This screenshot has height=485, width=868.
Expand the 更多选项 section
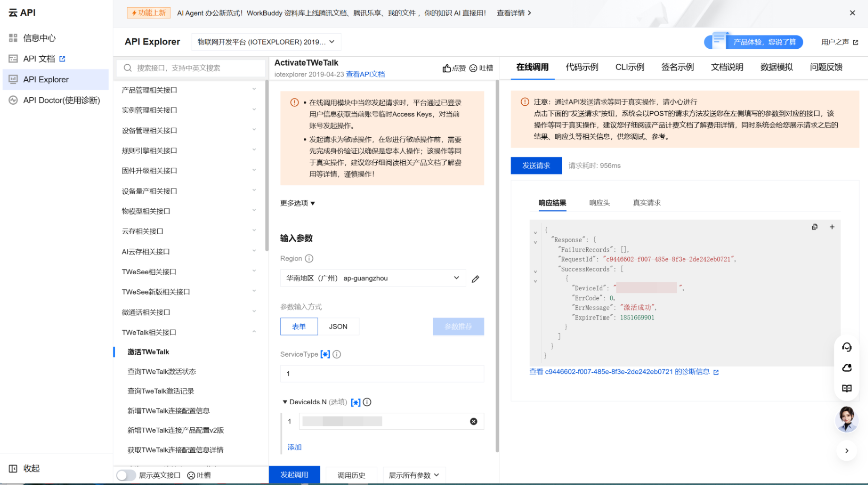coord(298,203)
